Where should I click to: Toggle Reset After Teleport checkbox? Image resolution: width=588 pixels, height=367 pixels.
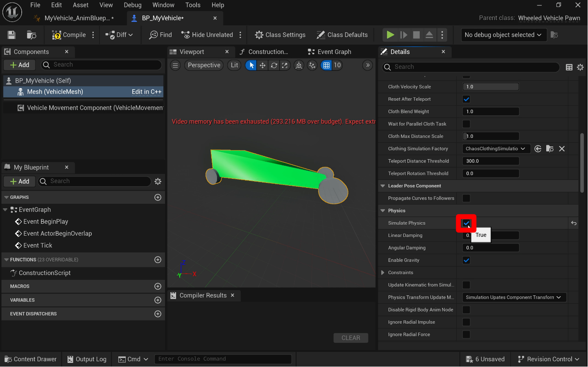coord(466,99)
